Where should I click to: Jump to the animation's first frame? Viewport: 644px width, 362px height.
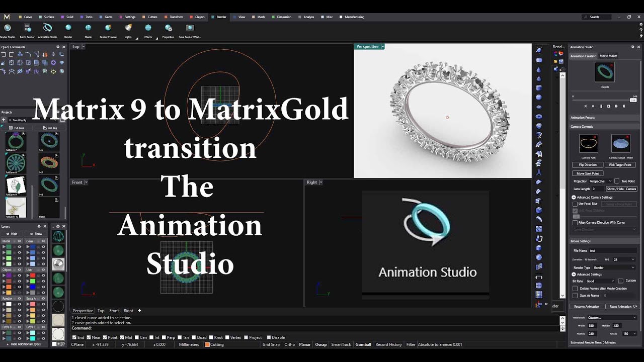pos(585,106)
